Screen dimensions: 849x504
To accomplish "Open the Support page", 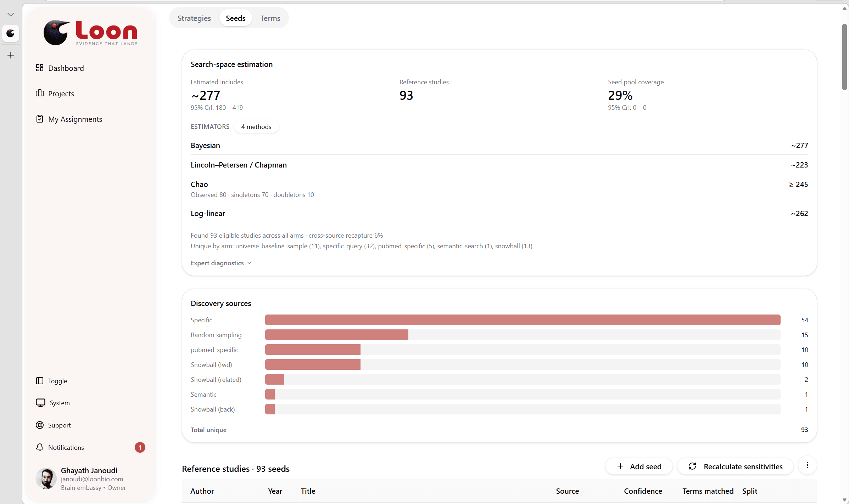I will 53,425.
